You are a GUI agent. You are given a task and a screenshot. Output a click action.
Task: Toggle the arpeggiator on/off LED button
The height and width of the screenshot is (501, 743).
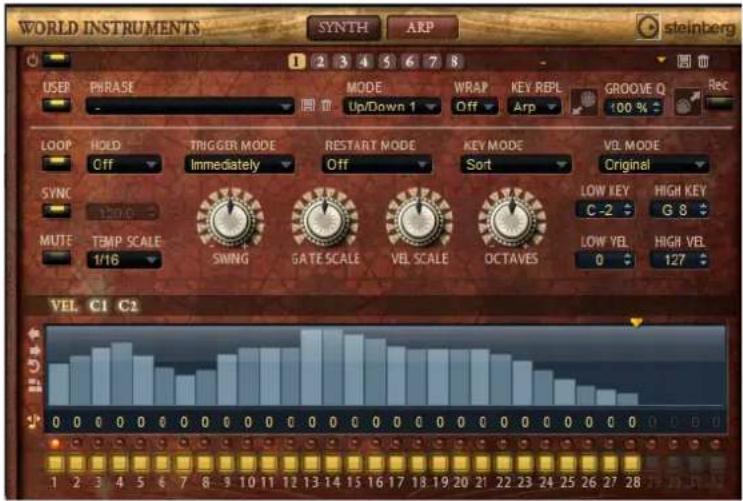pyautogui.click(x=56, y=60)
